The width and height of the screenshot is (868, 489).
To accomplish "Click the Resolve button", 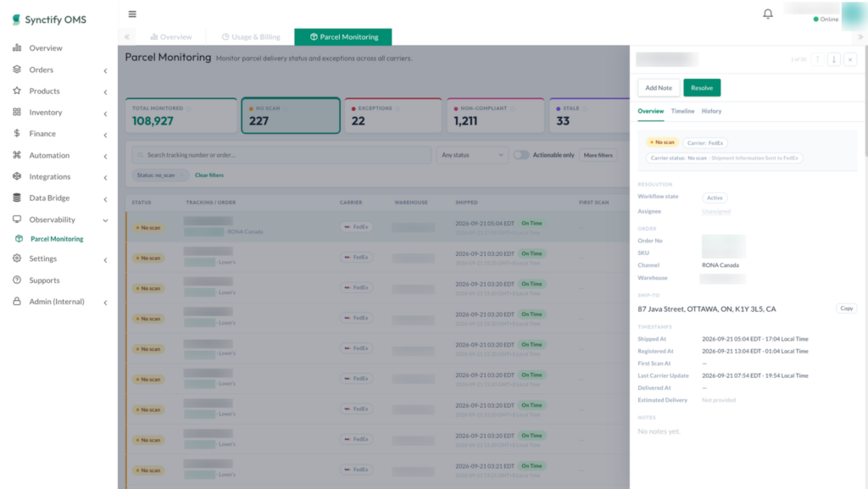I will (702, 88).
